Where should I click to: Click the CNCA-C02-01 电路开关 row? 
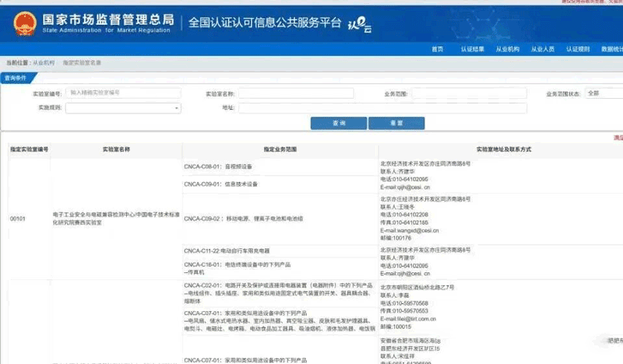click(x=280, y=293)
